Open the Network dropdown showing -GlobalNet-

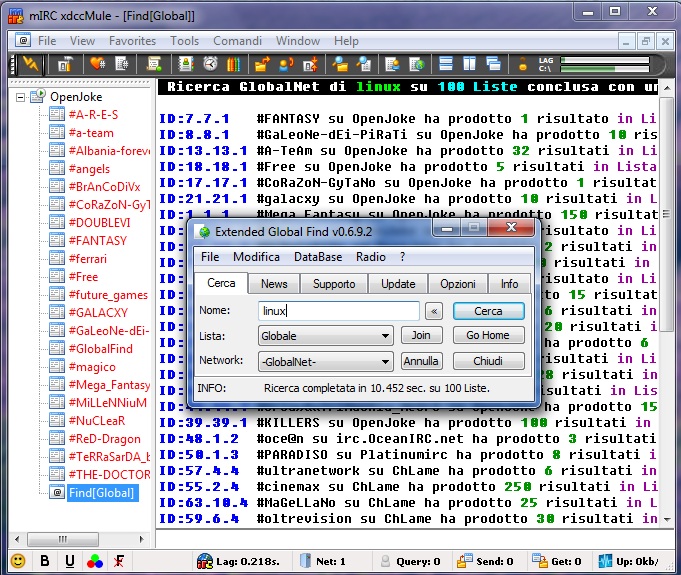[325, 361]
